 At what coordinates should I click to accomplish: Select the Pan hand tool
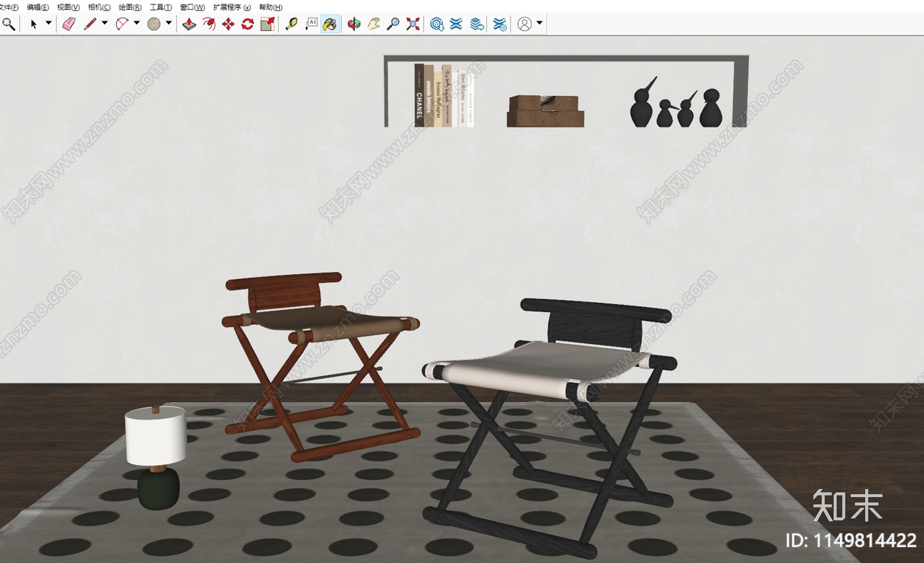374,24
